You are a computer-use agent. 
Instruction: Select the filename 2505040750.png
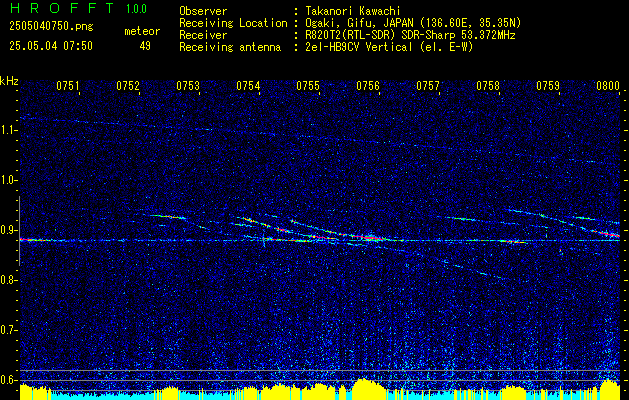51,27
